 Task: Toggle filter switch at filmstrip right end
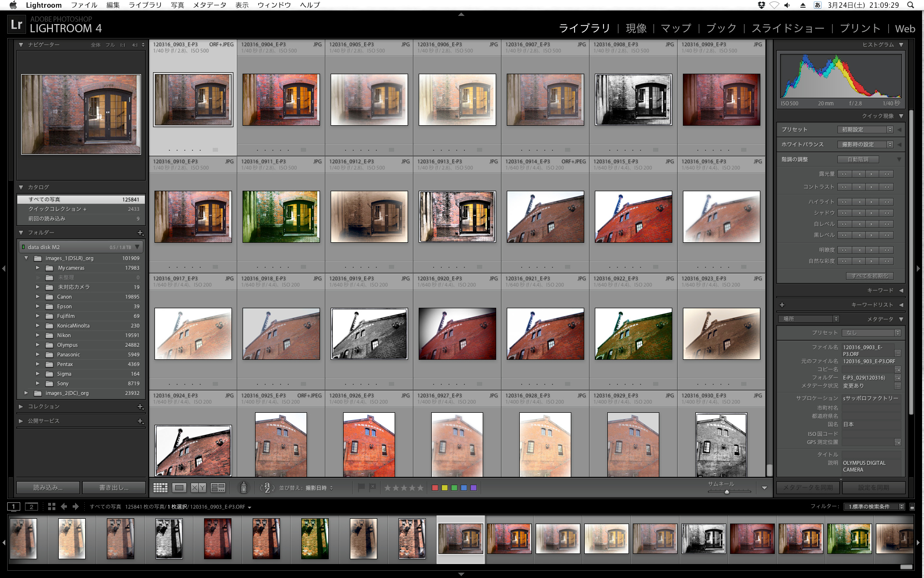[x=912, y=507]
